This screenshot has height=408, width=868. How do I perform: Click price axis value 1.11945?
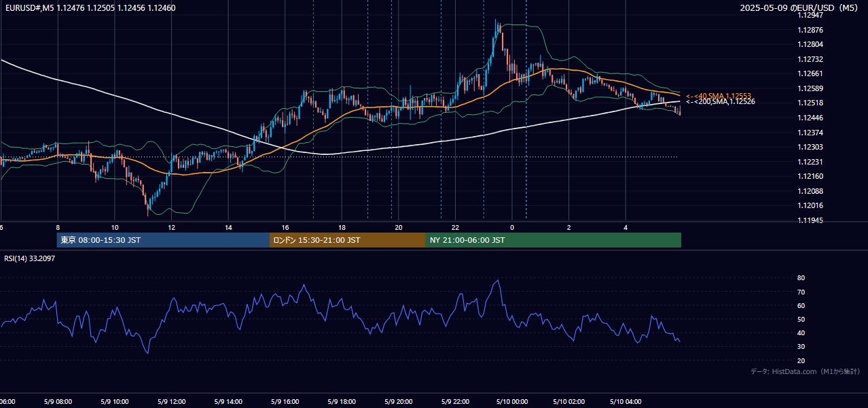pos(810,220)
